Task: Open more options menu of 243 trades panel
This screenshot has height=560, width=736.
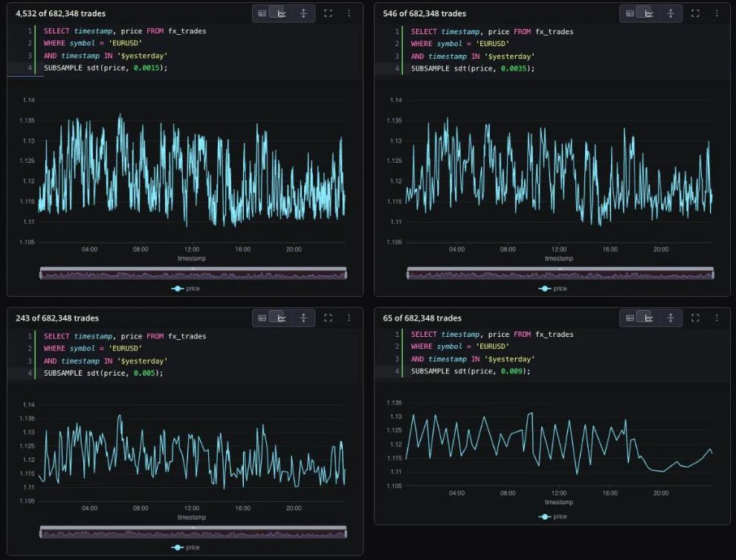Action: (x=349, y=318)
